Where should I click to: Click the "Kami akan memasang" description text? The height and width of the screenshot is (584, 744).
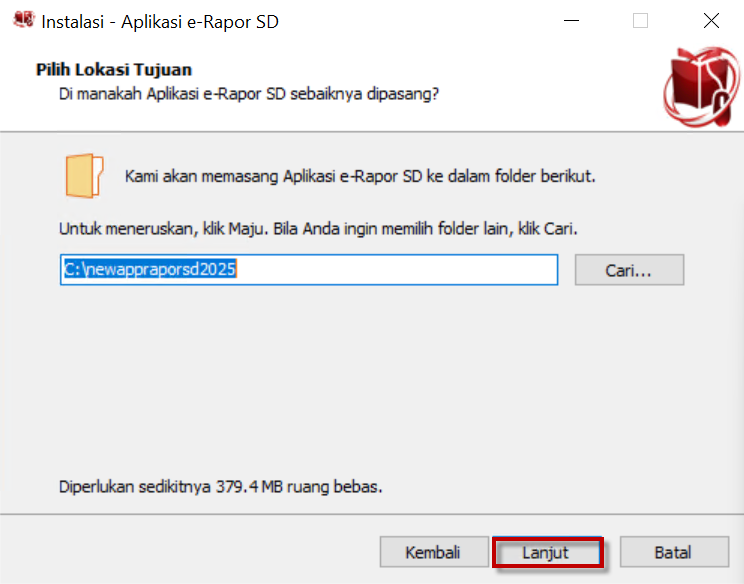360,176
